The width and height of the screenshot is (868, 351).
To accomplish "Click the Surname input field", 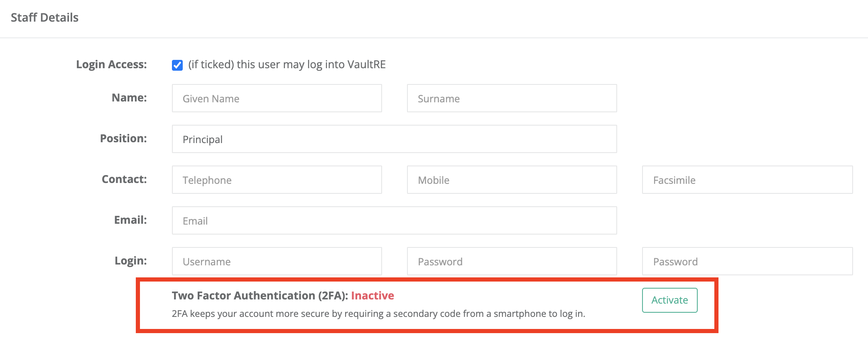I will tap(512, 98).
